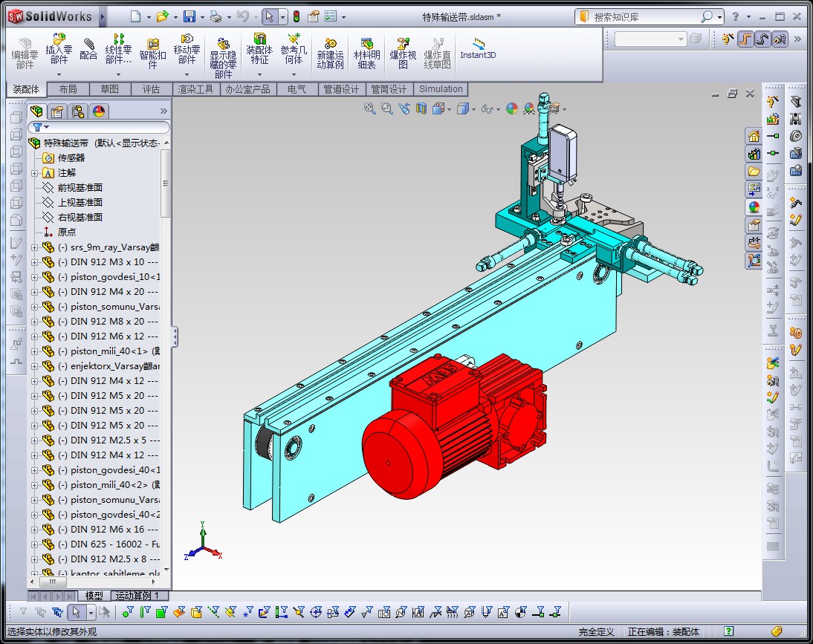
Task: Click Exploded View (爆炸视图) icon
Action: pos(403,53)
